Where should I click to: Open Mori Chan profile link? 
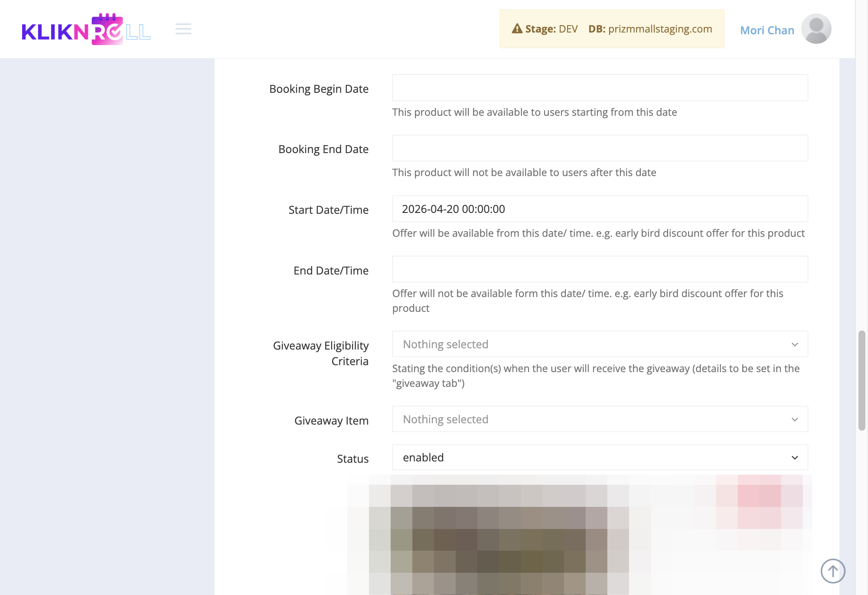(767, 30)
